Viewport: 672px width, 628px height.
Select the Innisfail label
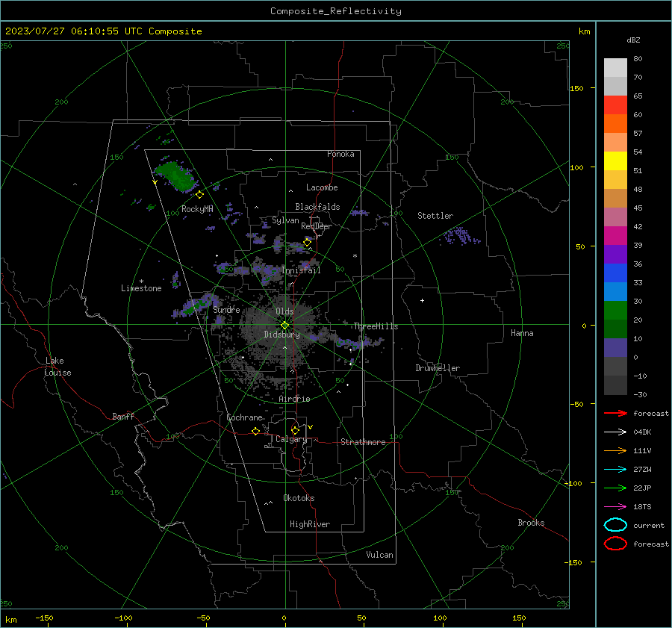[301, 270]
